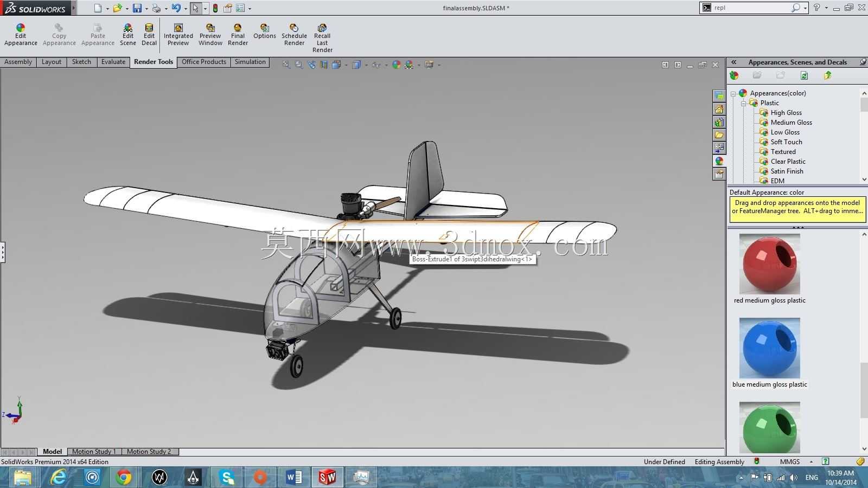
Task: Click the View Settings icon
Action: 429,65
